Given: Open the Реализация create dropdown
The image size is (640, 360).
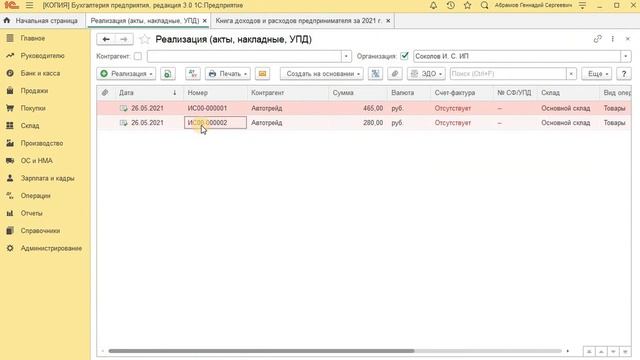Looking at the screenshot, I should click(126, 73).
